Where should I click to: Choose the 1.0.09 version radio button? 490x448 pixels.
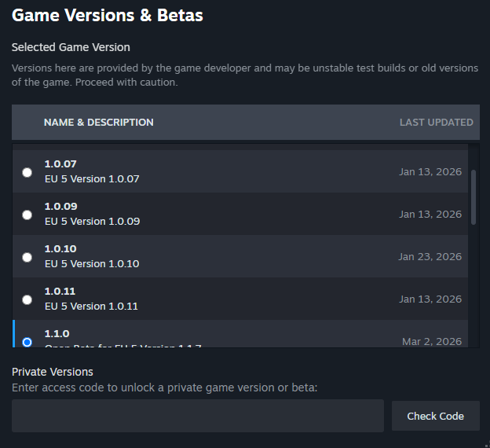coord(27,215)
